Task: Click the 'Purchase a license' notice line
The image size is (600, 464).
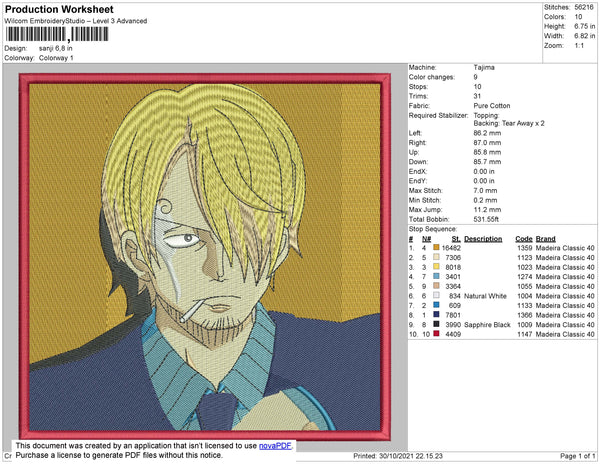Action: [119, 455]
